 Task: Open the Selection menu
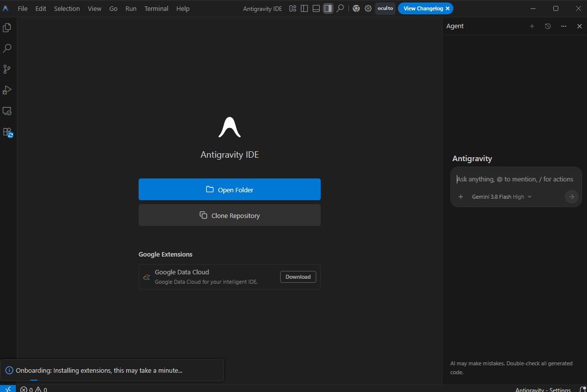coord(67,8)
